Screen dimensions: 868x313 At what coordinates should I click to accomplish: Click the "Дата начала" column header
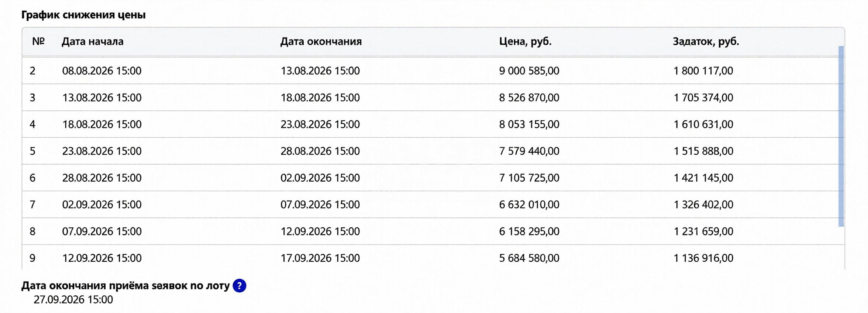click(92, 41)
